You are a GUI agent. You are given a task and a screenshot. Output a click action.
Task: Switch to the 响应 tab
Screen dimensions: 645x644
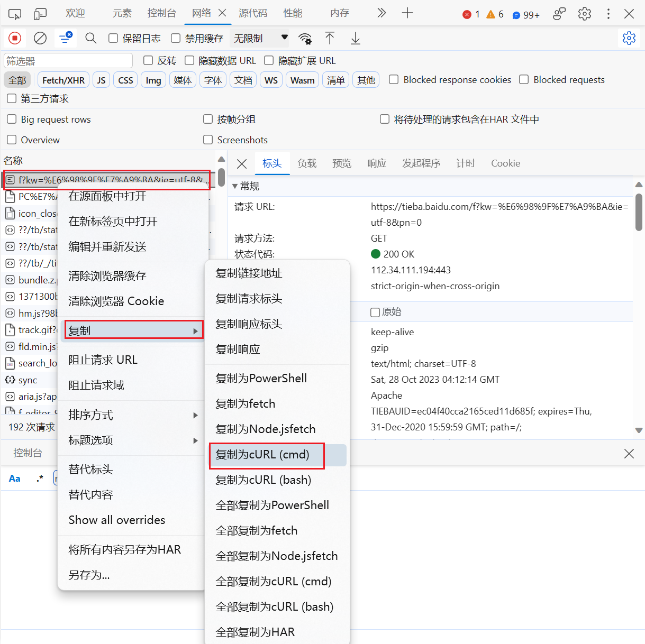pyautogui.click(x=376, y=163)
